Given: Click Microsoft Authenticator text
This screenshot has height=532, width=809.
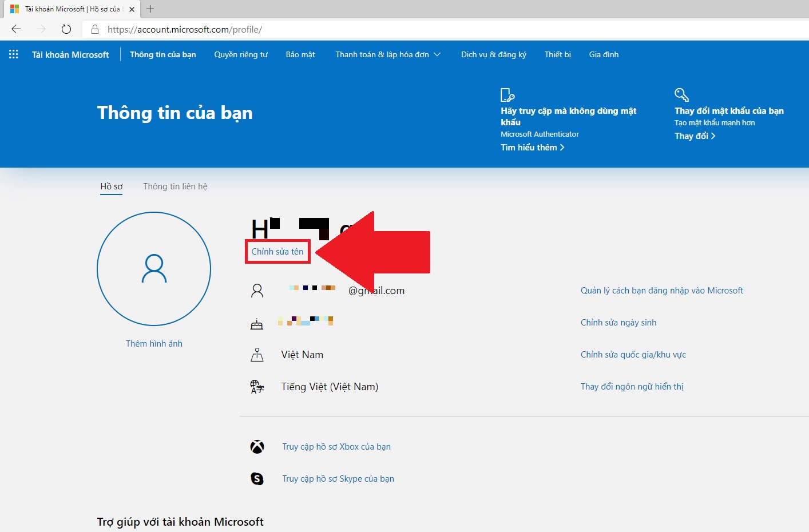Looking at the screenshot, I should point(540,134).
